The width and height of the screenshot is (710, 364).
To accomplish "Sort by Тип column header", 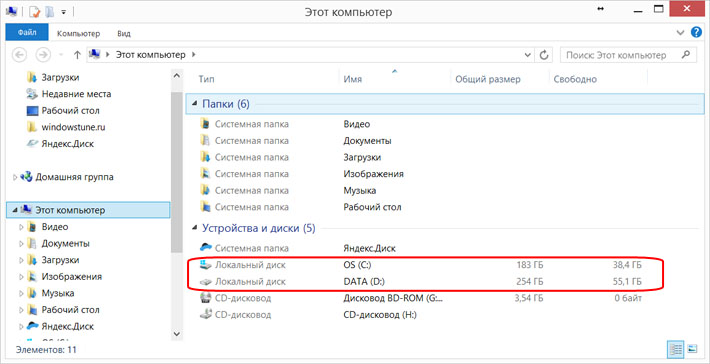I will point(206,79).
